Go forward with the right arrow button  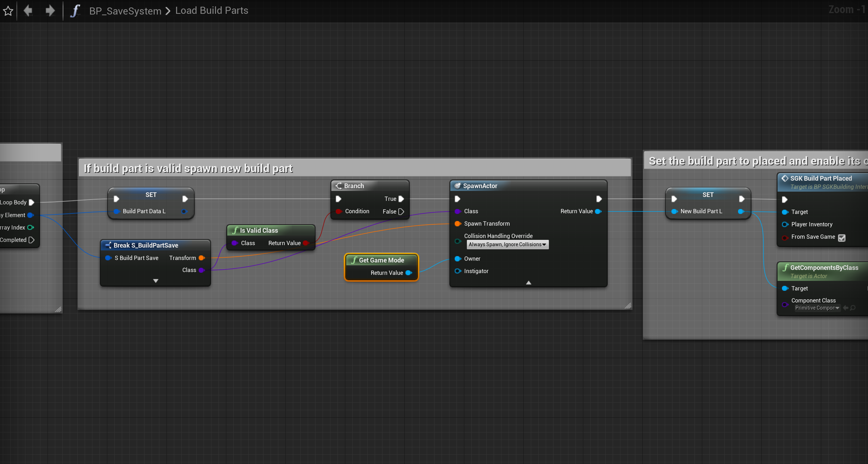click(50, 11)
